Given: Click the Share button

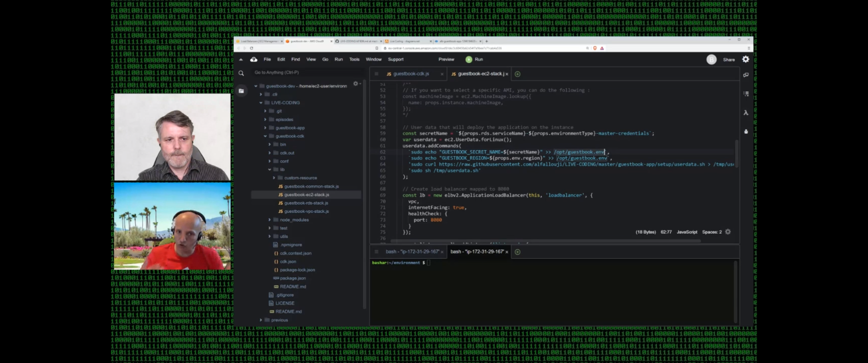Looking at the screenshot, I should [x=728, y=59].
